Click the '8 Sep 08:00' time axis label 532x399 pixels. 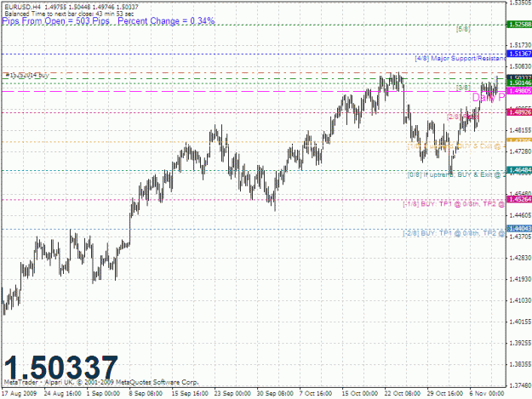tap(146, 394)
